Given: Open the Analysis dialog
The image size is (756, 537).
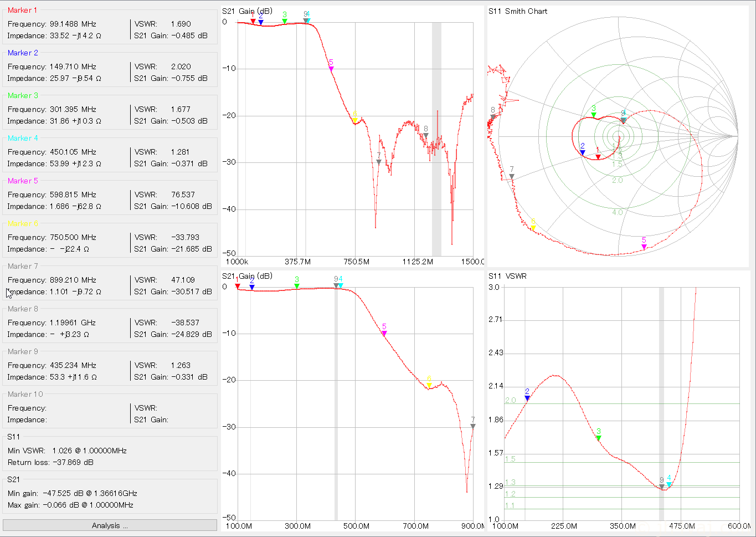Looking at the screenshot, I should click(110, 525).
